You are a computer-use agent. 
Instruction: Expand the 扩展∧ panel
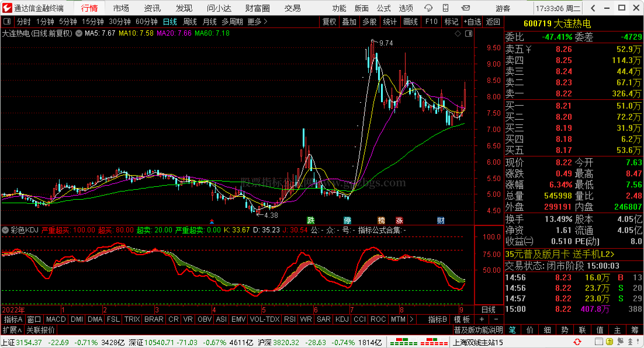pos(12,330)
